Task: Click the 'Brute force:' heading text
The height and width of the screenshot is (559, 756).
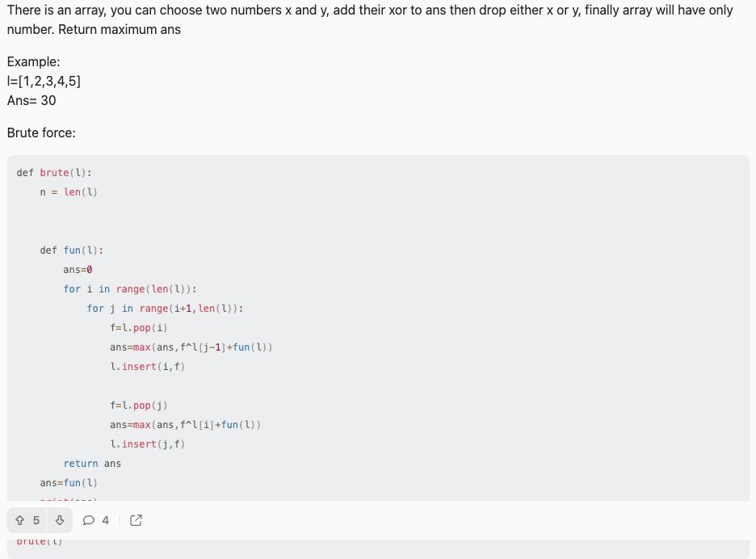Action: [41, 132]
